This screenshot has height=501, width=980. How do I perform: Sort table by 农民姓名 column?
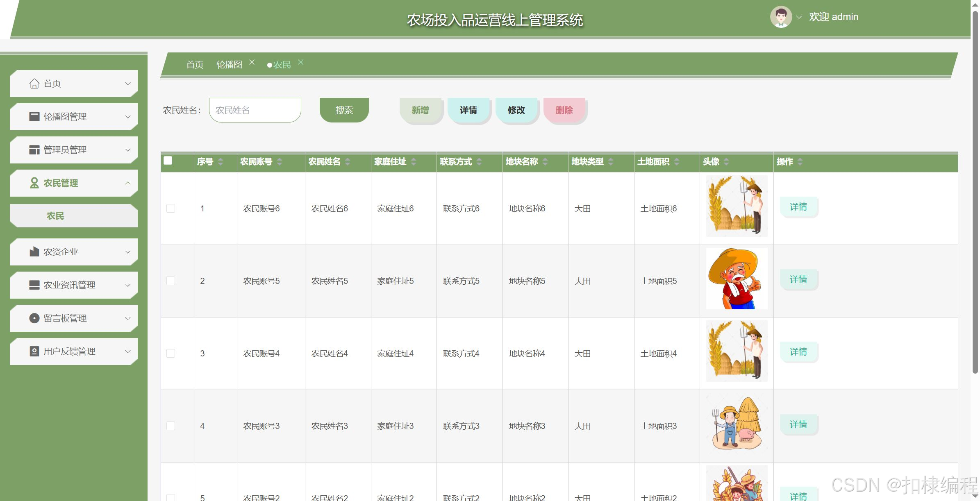[x=348, y=162]
